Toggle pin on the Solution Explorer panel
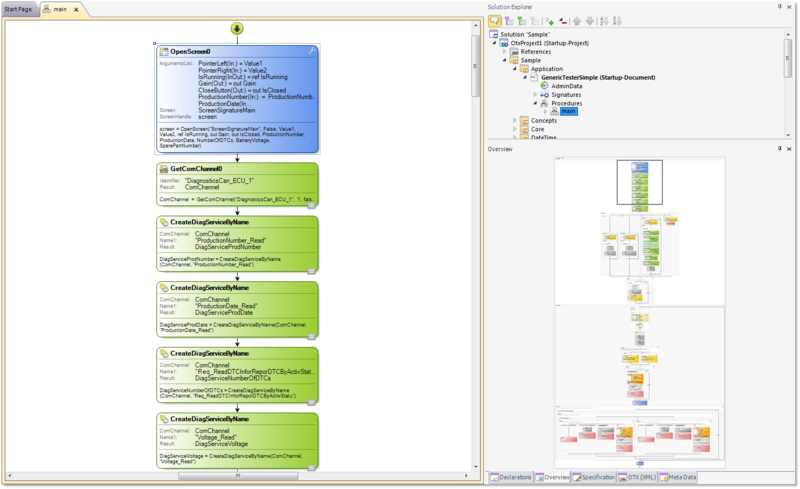This screenshot has width=800, height=489. (x=781, y=7)
